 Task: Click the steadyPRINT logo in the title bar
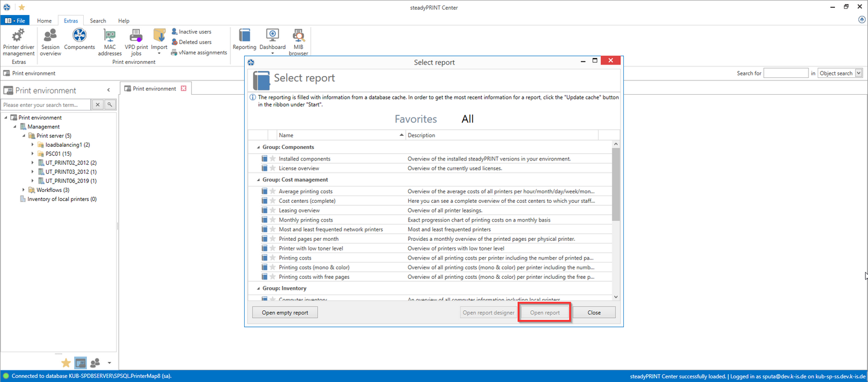tap(7, 7)
